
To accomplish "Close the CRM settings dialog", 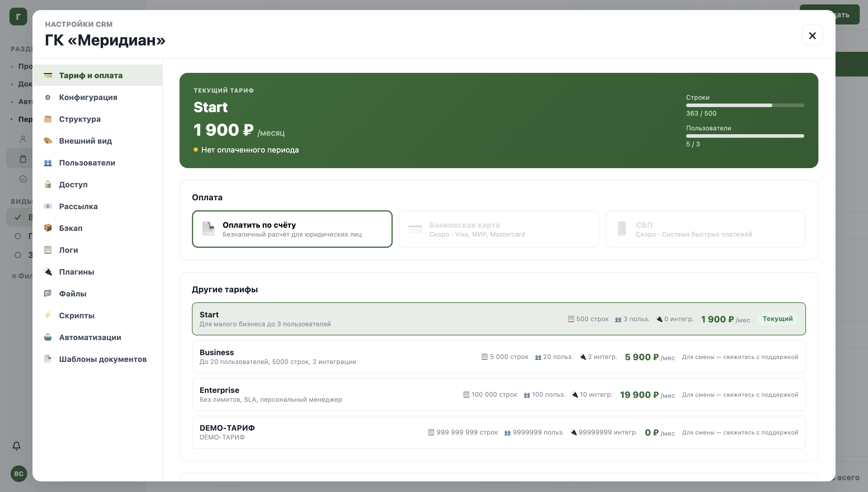I will (x=812, y=35).
